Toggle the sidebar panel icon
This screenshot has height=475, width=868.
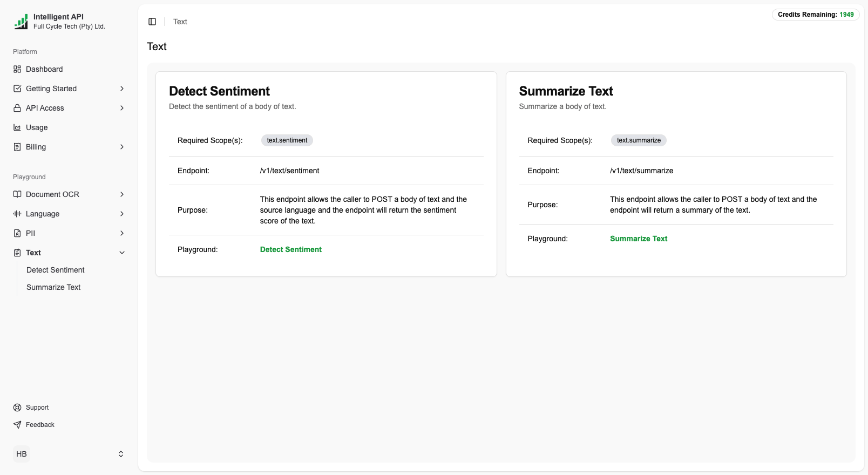[152, 22]
